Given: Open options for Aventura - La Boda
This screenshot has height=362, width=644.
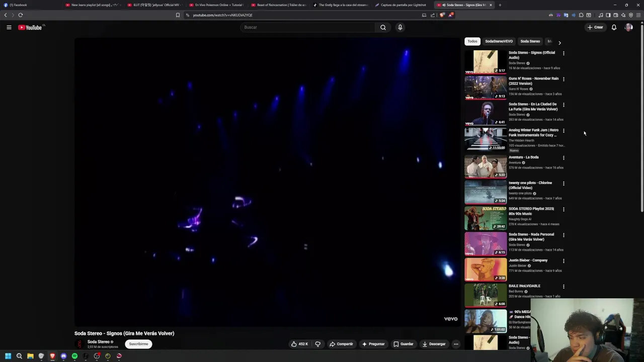Looking at the screenshot, I should pos(563,157).
